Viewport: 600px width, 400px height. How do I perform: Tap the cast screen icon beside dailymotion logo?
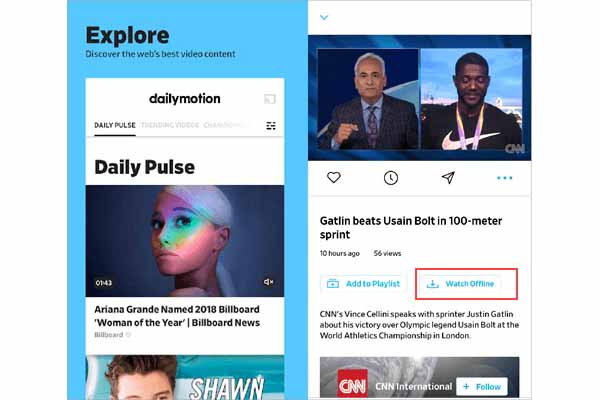(270, 99)
